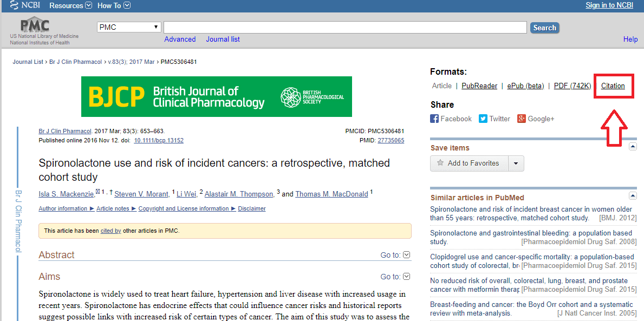Open PubReader format
Image resolution: width=644 pixels, height=321 pixels.
tap(479, 86)
